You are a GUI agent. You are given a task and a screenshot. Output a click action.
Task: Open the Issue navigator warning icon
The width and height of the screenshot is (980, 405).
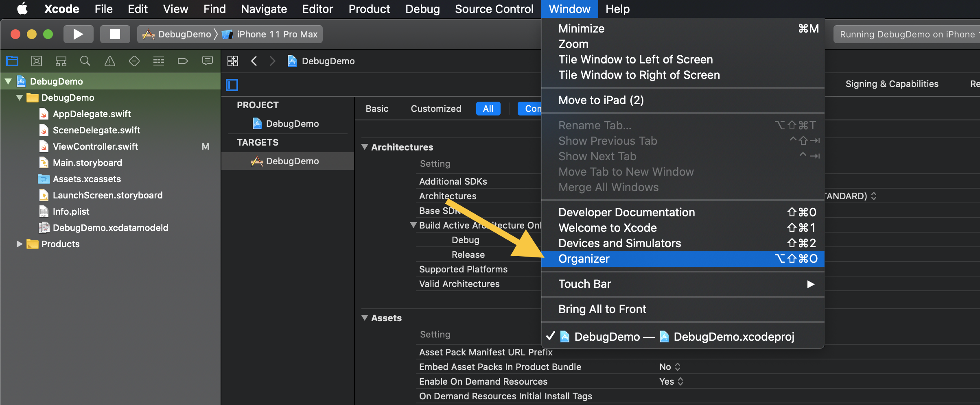(110, 61)
